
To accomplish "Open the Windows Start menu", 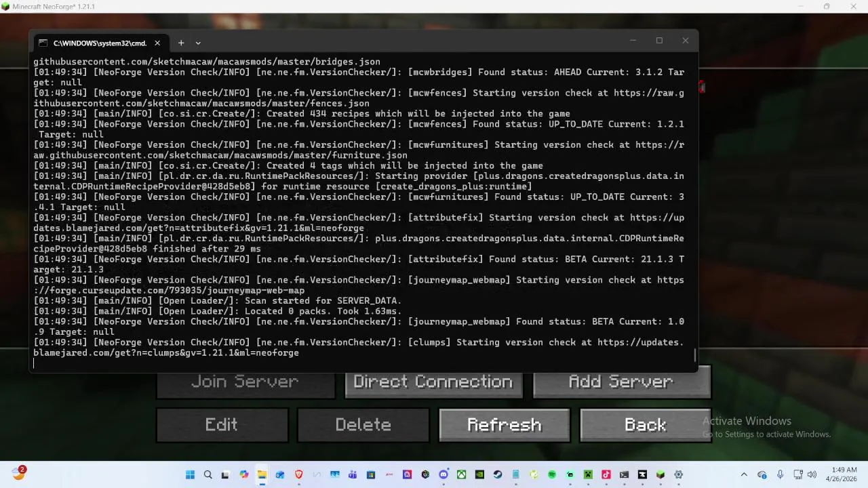I will tap(190, 474).
